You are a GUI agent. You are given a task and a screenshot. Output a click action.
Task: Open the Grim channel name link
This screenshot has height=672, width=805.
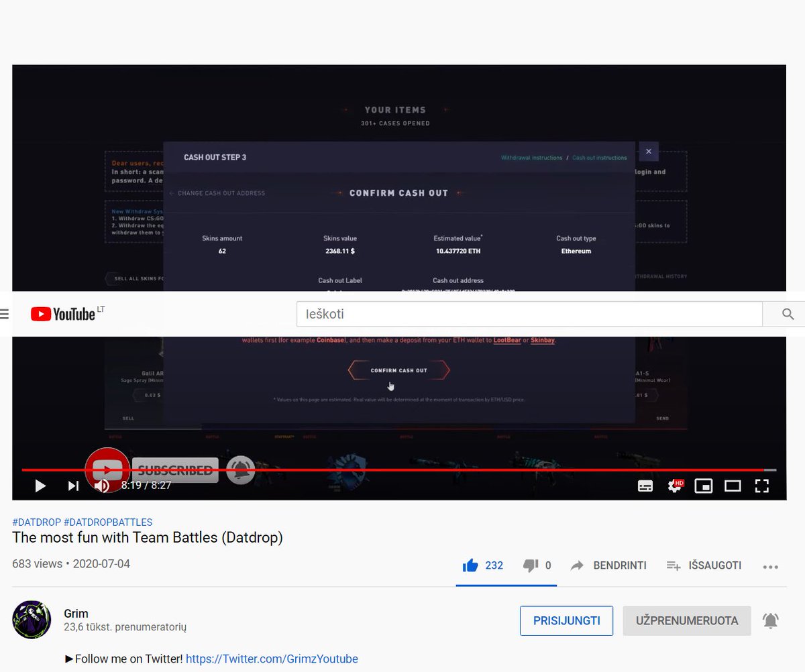coord(76,613)
